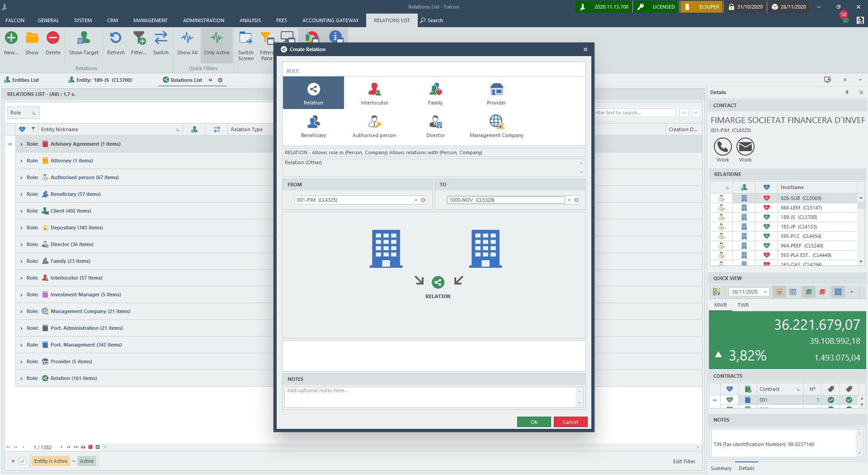Pin the Details panel

click(x=847, y=92)
